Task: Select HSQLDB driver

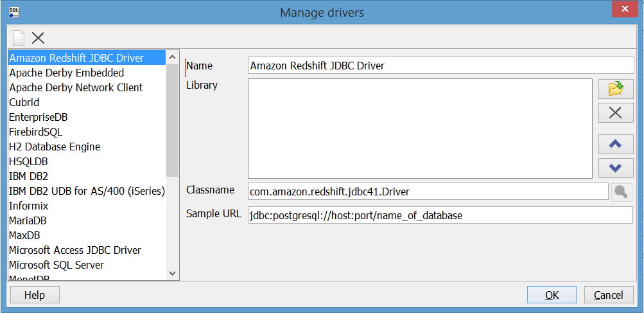Action: point(87,161)
